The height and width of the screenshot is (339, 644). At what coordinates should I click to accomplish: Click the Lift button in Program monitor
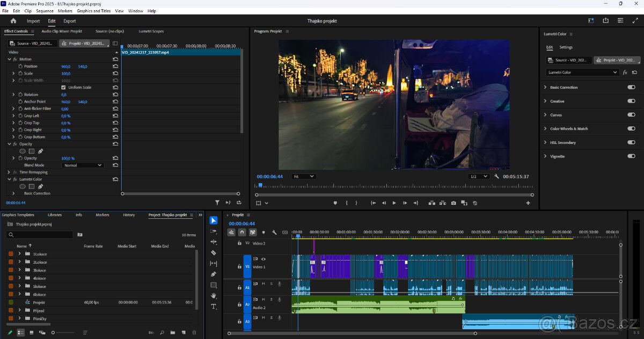coord(431,203)
